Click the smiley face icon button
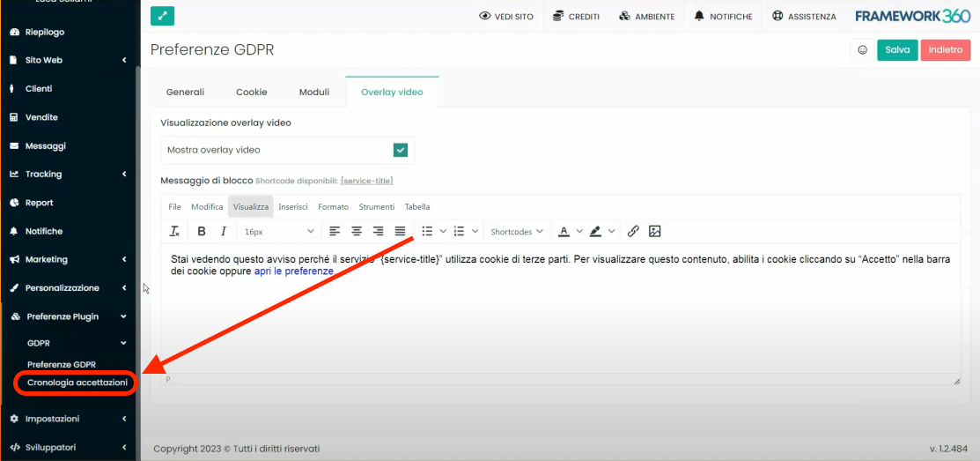 click(x=861, y=50)
